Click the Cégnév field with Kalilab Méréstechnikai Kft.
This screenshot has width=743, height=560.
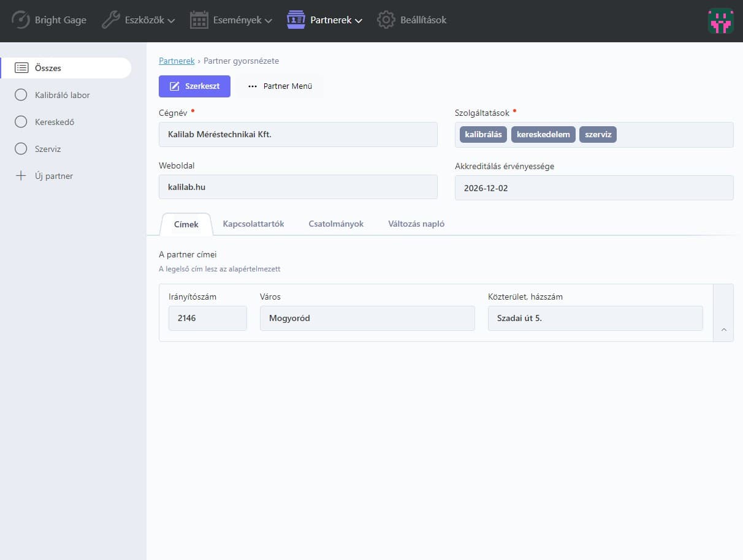(298, 134)
